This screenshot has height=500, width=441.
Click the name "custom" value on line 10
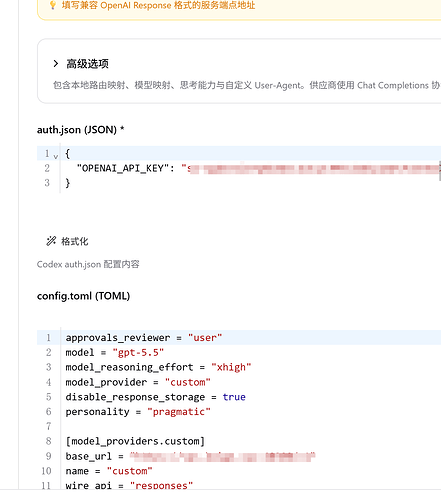pyautogui.click(x=130, y=471)
